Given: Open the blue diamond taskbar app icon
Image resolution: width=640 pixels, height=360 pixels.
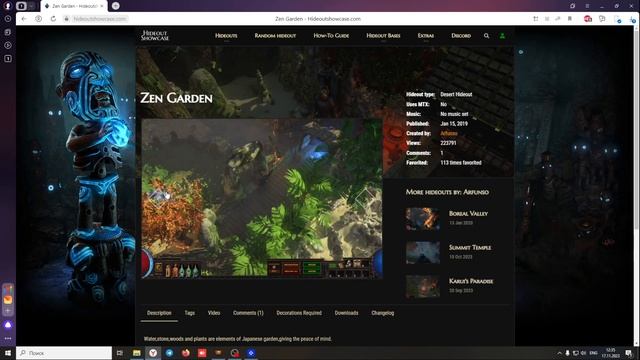Looking at the screenshot, I should point(251,353).
